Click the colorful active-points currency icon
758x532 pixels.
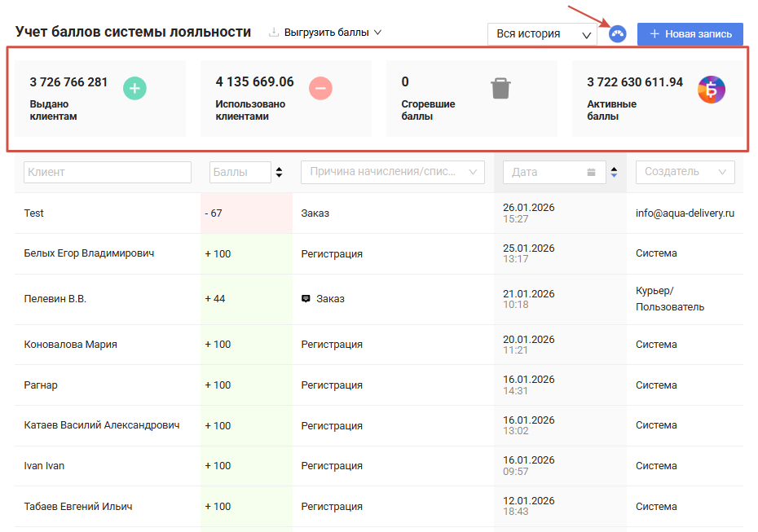pos(712,89)
